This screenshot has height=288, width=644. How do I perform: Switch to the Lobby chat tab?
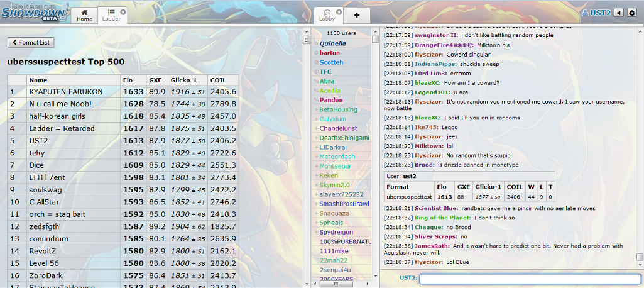click(x=327, y=16)
